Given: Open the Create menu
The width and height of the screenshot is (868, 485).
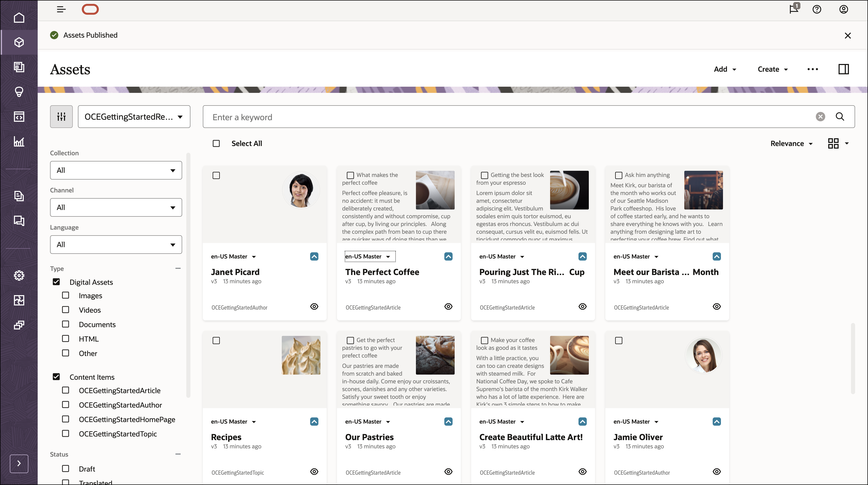Looking at the screenshot, I should (x=773, y=69).
